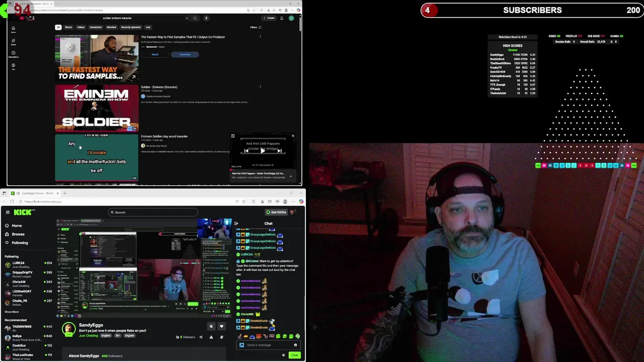The width and height of the screenshot is (644, 362).
Task: Open YouTube notifications bell
Action: [281, 18]
